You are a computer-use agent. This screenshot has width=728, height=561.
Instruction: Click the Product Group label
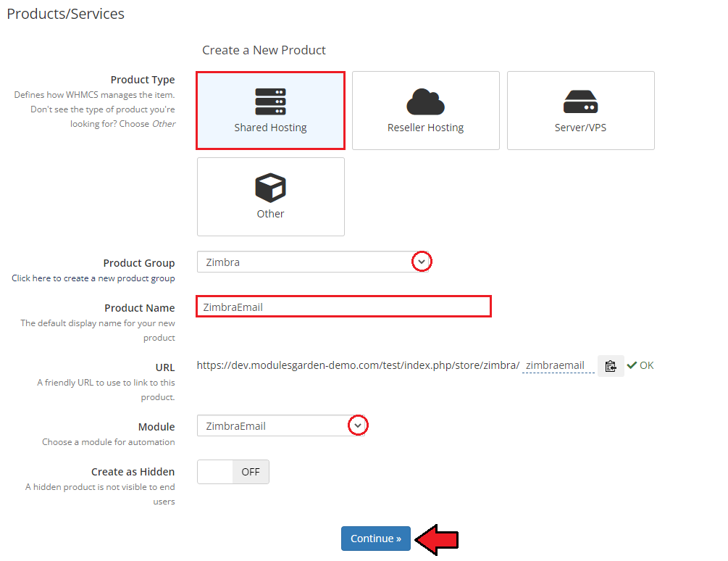(139, 263)
